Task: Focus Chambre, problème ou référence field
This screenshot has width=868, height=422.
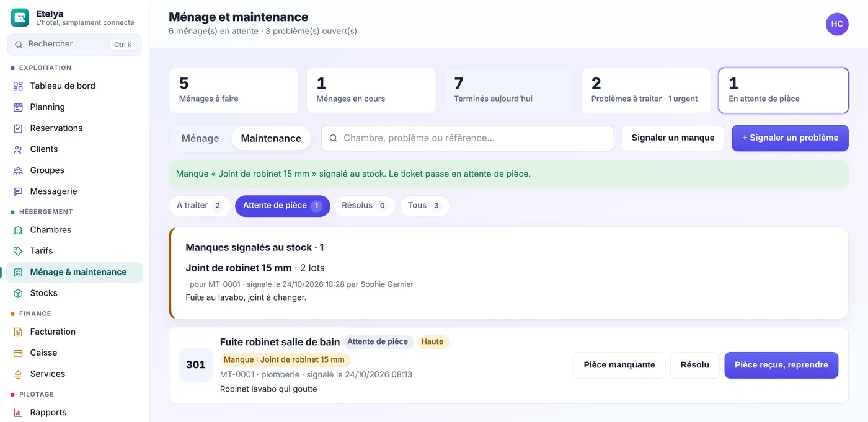Action: coord(467,138)
